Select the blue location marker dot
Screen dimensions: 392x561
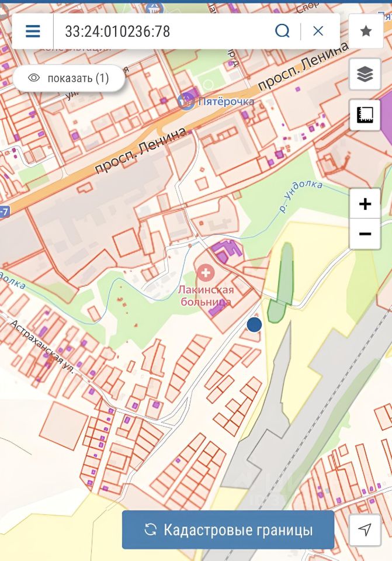254,324
